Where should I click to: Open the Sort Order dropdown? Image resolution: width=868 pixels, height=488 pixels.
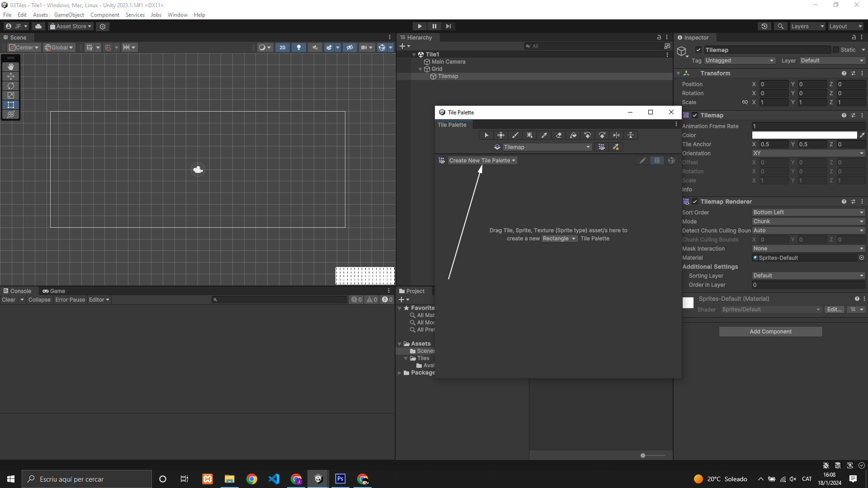tap(808, 212)
